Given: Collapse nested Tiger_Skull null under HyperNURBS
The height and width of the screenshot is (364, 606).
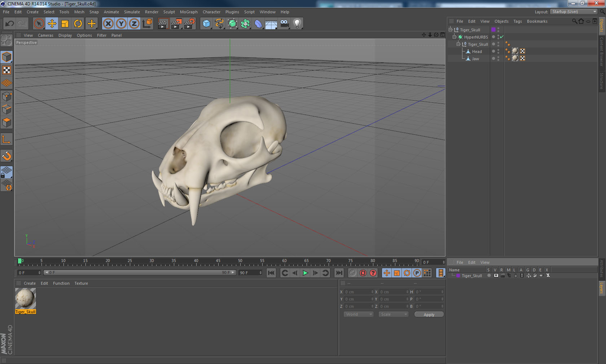Looking at the screenshot, I should click(x=458, y=44).
